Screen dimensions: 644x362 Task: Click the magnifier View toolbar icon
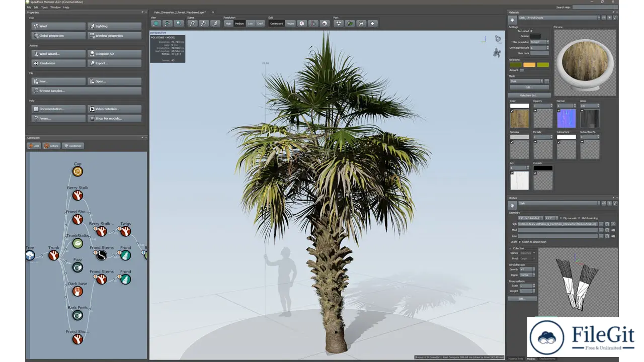tap(179, 23)
